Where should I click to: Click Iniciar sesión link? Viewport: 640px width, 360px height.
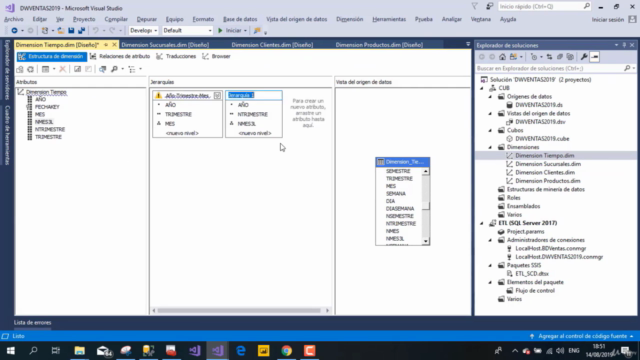coord(607,20)
